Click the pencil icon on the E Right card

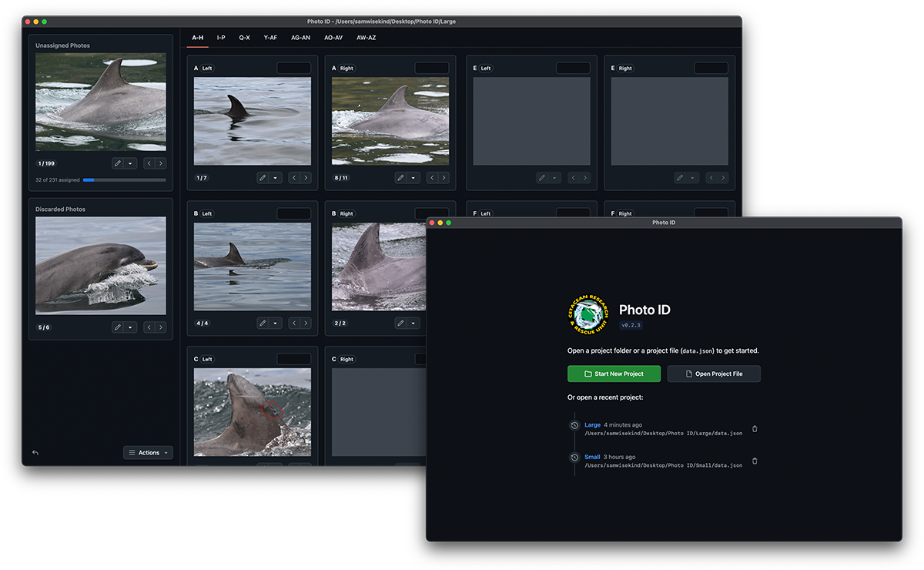[680, 177]
